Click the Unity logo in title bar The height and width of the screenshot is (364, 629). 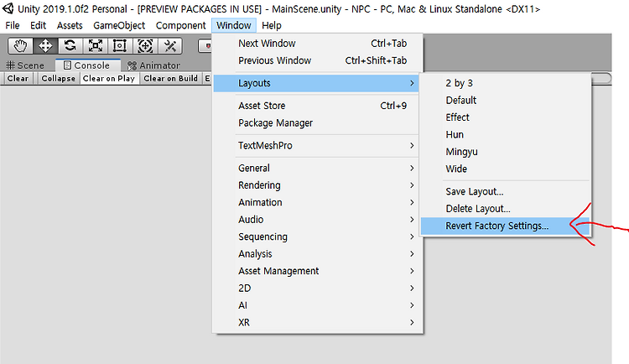[8, 8]
